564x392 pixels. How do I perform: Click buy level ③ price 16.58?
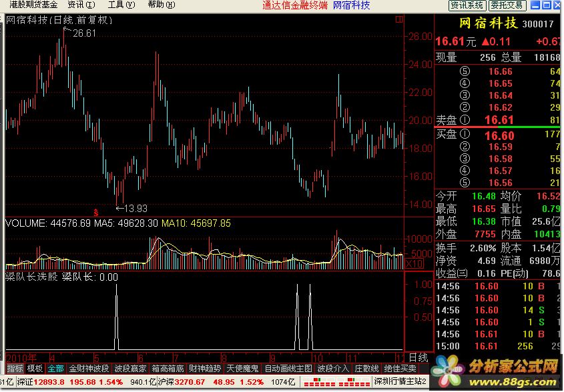tap(501, 159)
